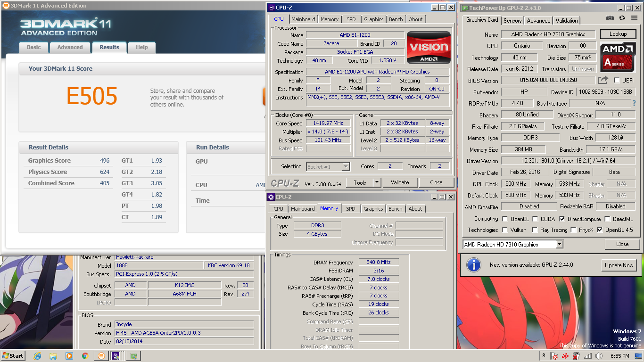Click the BIOS export arrow icon in GPU-Z
The image size is (644, 362).
pyautogui.click(x=603, y=80)
